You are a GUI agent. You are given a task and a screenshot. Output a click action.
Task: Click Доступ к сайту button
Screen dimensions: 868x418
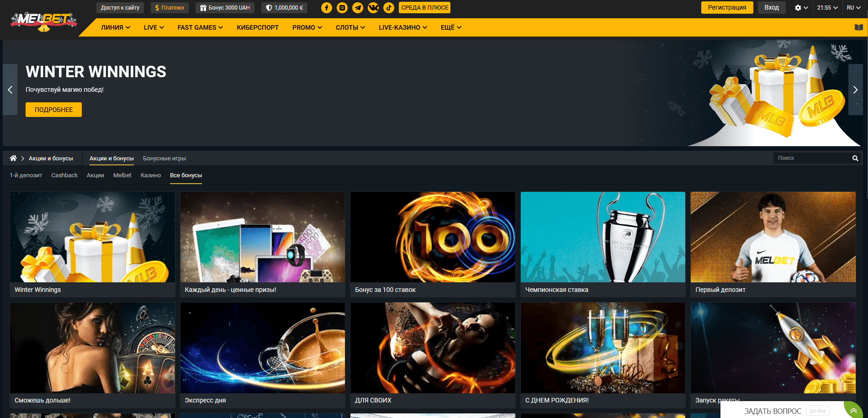pos(120,8)
